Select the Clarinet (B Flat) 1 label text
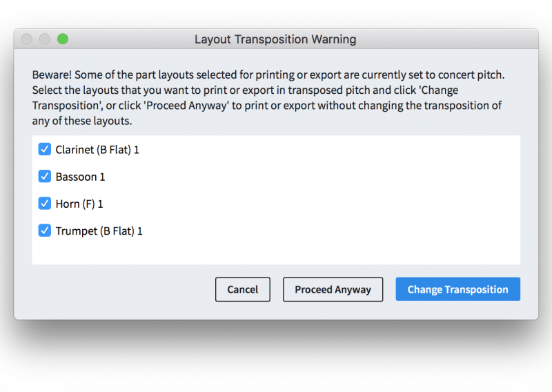Screen dimensions: 552x392 pos(97,150)
